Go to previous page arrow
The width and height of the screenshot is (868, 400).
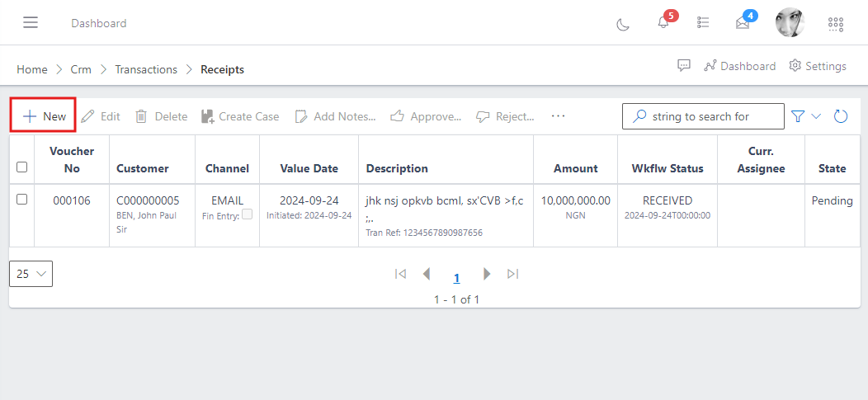pos(427,274)
